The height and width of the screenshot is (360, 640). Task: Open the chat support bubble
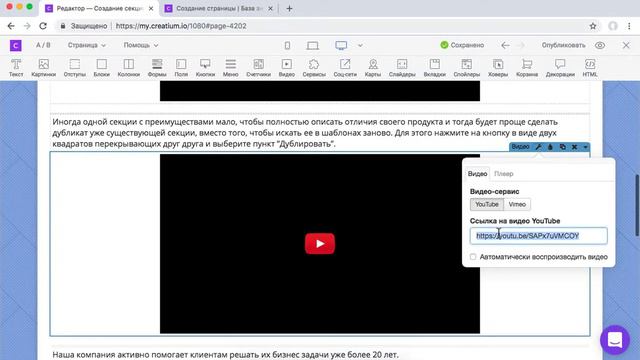(615, 340)
